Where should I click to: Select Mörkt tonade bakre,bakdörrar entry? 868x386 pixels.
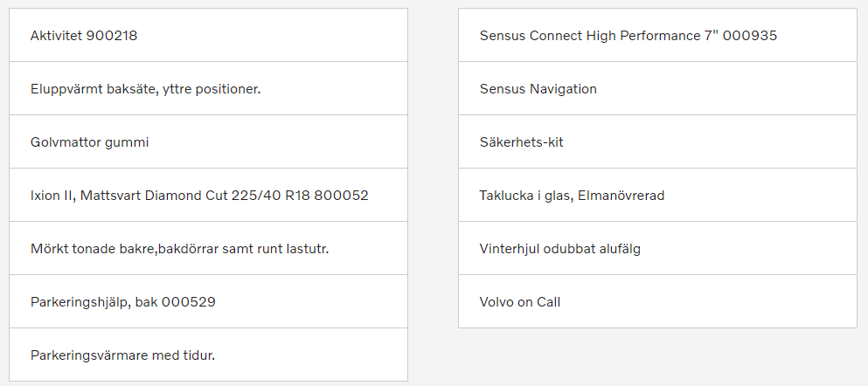[208, 248]
